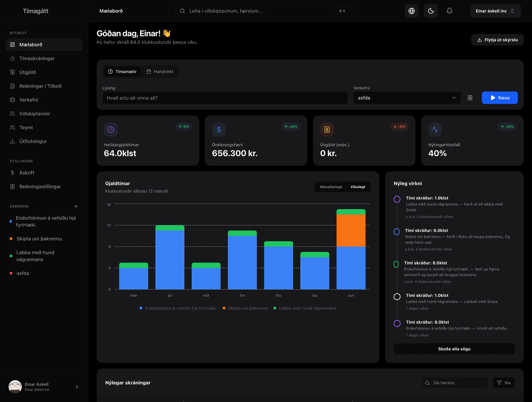Open the Útflutningur export section
The height and width of the screenshot is (402, 532).
pos(33,141)
